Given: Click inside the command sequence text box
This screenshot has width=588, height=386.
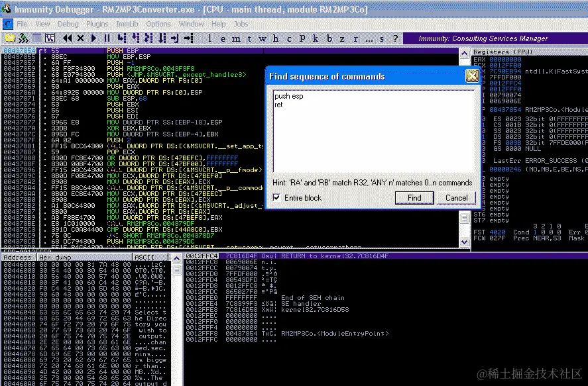Looking at the screenshot, I should point(374,131).
